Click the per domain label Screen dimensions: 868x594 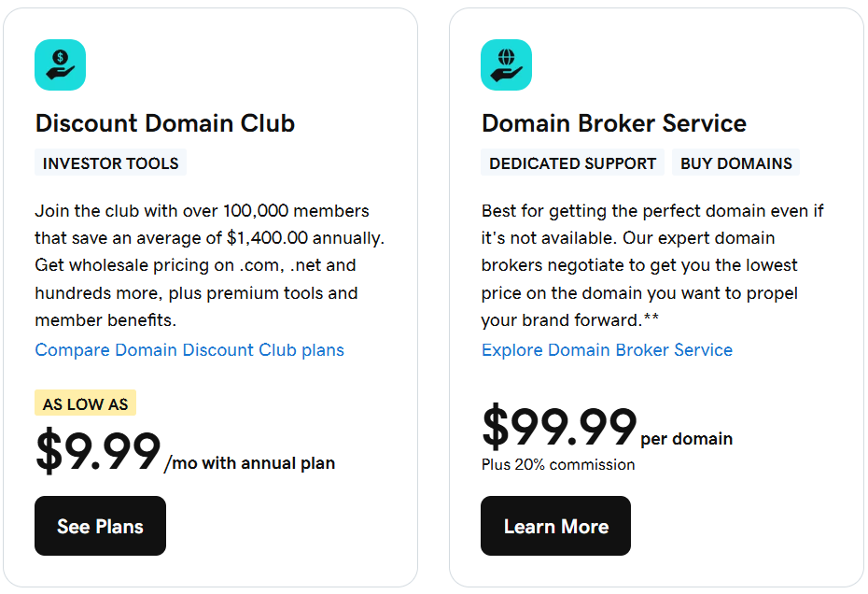[687, 438]
